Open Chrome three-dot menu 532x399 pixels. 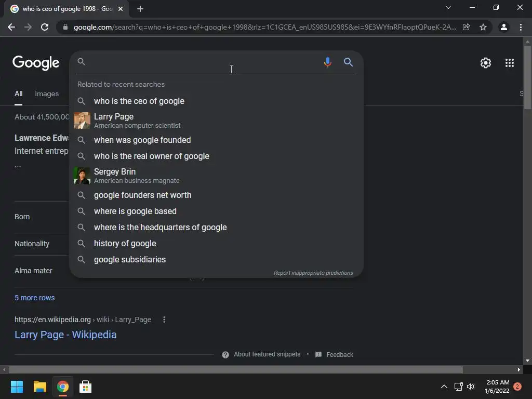pos(521,27)
